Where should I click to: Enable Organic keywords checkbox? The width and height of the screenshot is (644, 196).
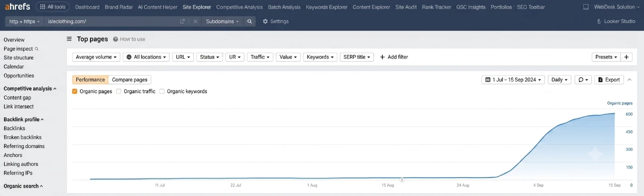(162, 91)
